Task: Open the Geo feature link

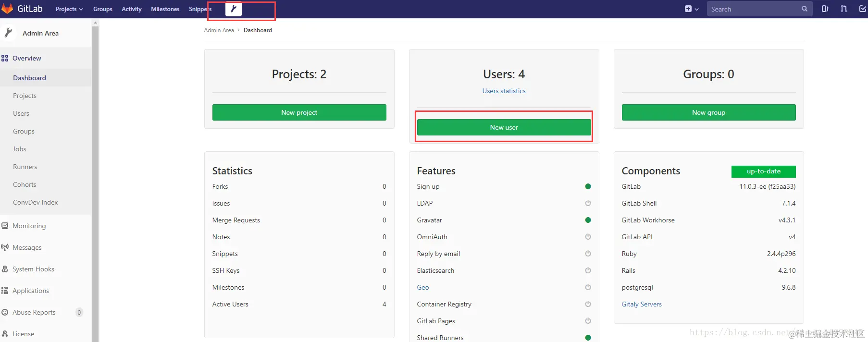Action: coord(423,287)
